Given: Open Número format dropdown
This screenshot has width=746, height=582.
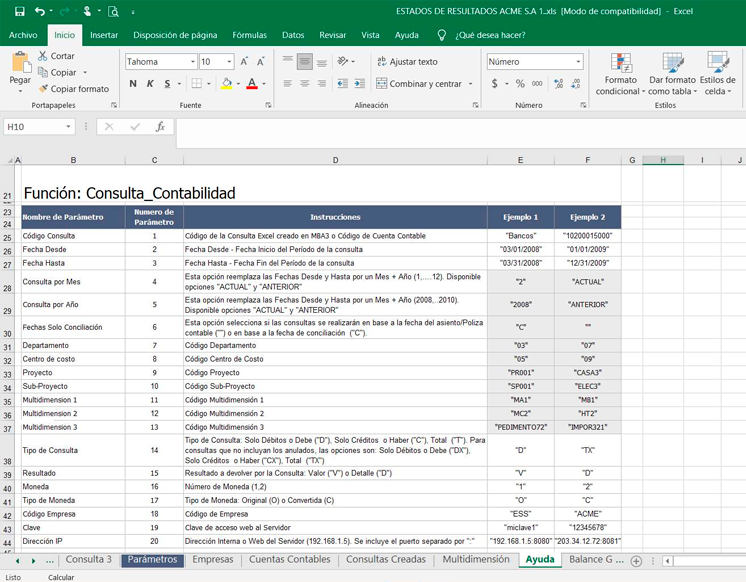Looking at the screenshot, I should click(x=579, y=62).
